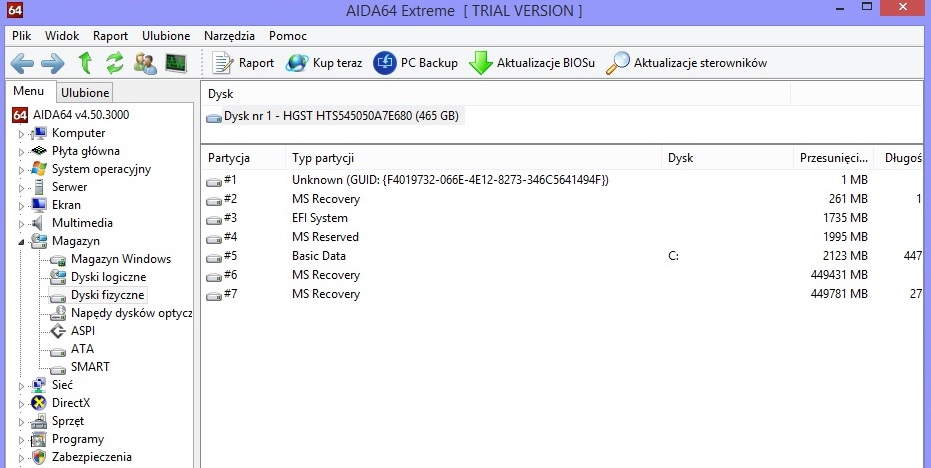Expand the Płyta główna node arrow

[x=22, y=151]
